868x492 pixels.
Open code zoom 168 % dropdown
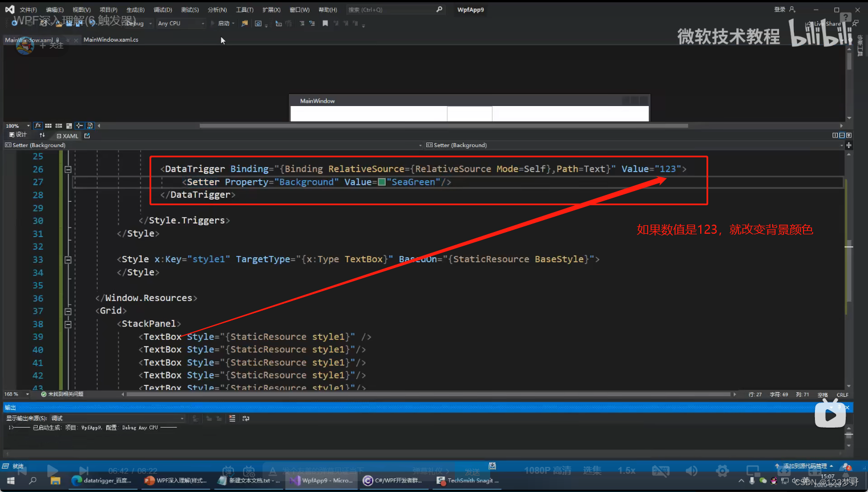coord(17,394)
